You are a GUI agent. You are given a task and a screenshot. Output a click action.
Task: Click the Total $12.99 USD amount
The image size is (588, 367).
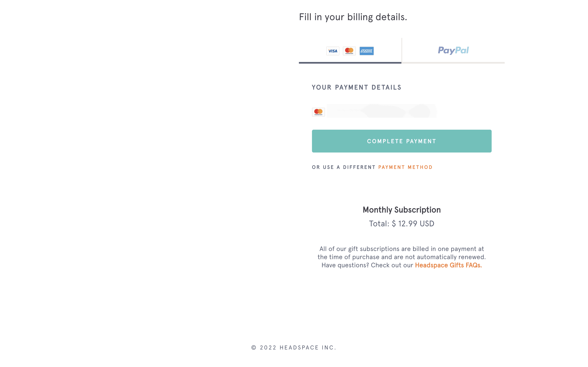pyautogui.click(x=402, y=223)
